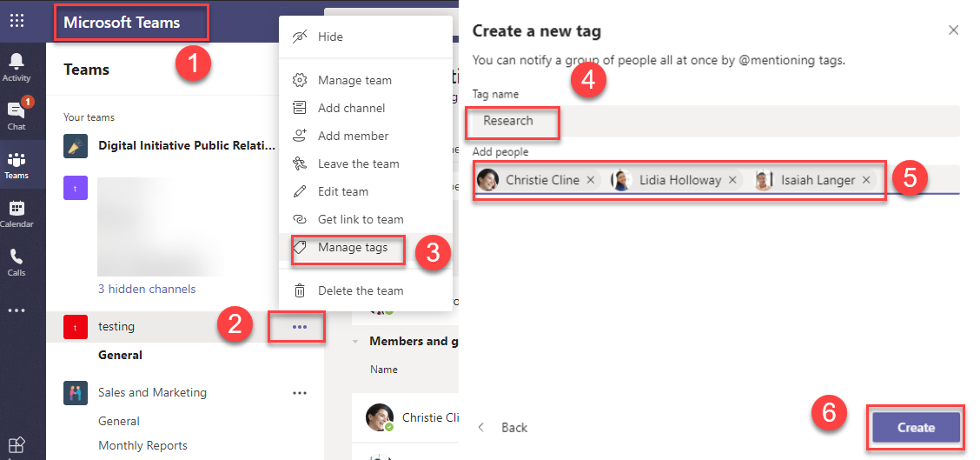Image resolution: width=980 pixels, height=460 pixels.
Task: Remove Christie Cline from the tag
Action: point(591,180)
